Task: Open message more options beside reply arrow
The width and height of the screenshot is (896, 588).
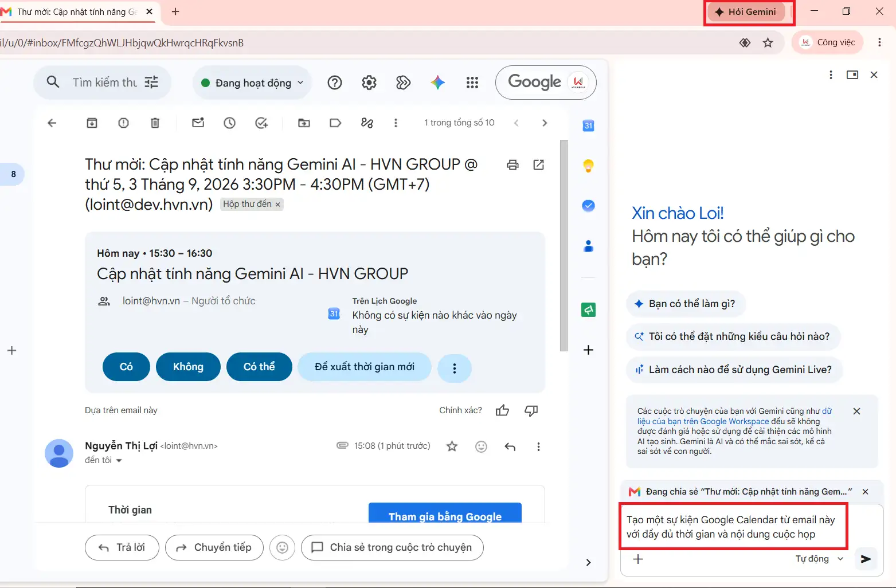Action: (538, 446)
